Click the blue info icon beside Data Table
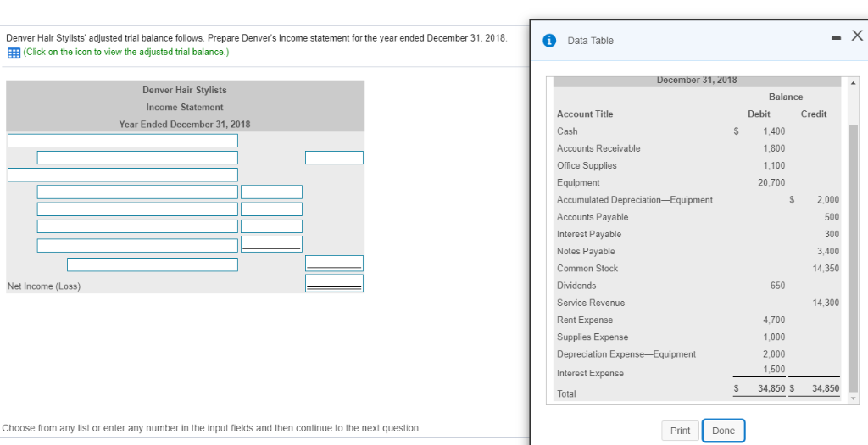The width and height of the screenshot is (868, 445). [x=548, y=41]
